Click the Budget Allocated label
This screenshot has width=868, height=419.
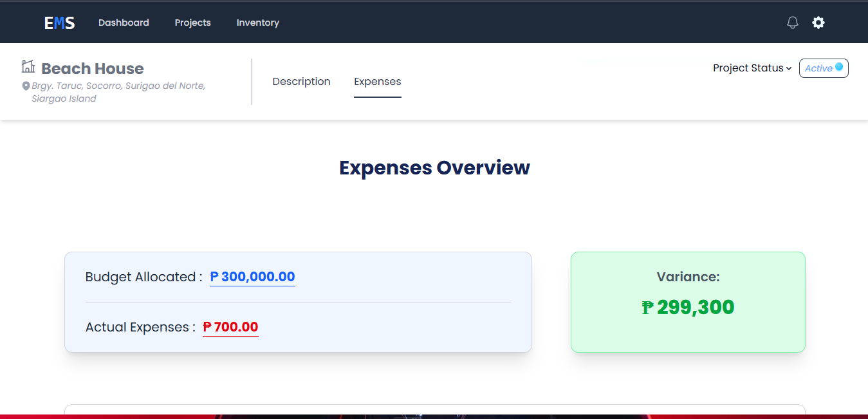143,277
